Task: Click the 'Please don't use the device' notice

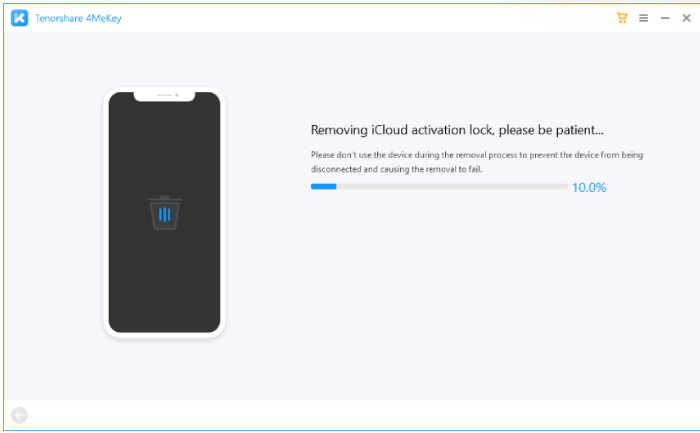Action: pyautogui.click(x=477, y=162)
